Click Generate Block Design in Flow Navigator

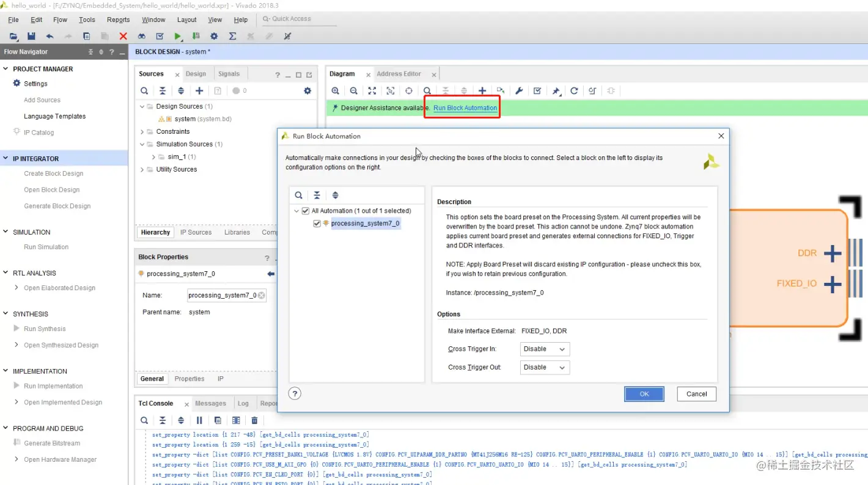pos(57,206)
